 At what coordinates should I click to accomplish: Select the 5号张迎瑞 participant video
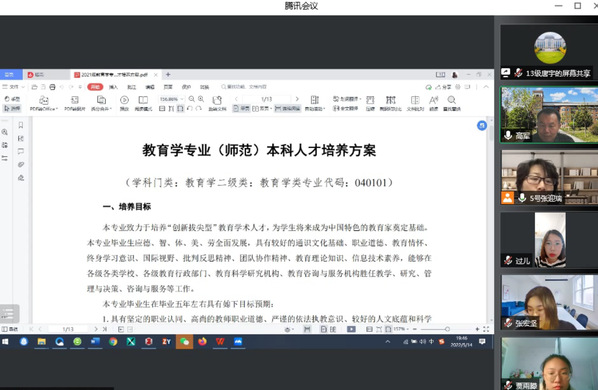point(549,178)
